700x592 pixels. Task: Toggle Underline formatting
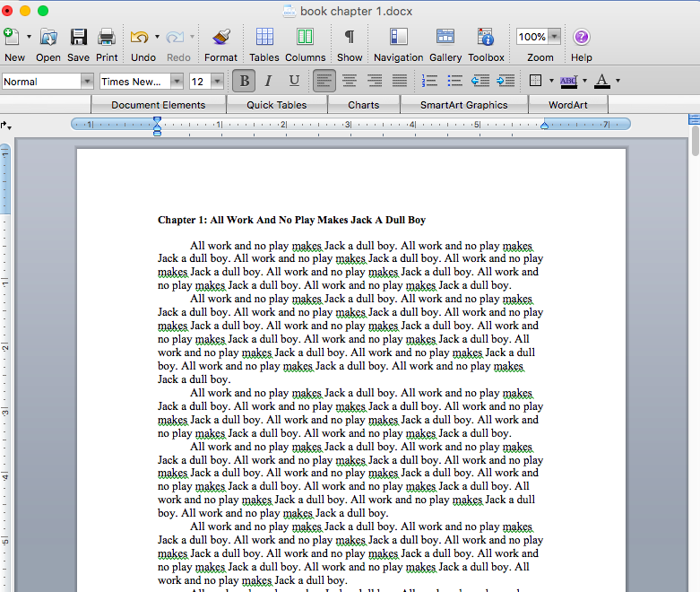294,81
